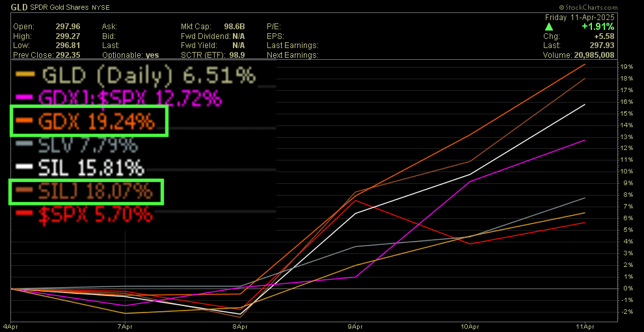Click the Ask label
Image resolution: width=644 pixels, height=332 pixels.
point(109,27)
